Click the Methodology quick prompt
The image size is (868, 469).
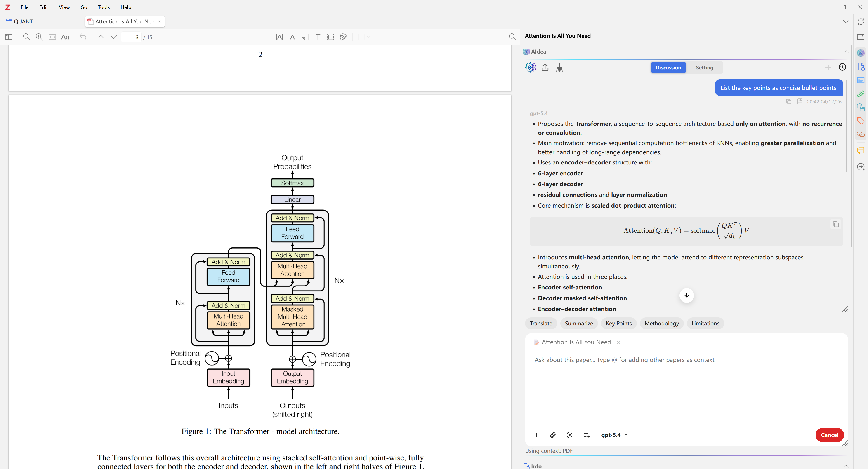tap(661, 323)
